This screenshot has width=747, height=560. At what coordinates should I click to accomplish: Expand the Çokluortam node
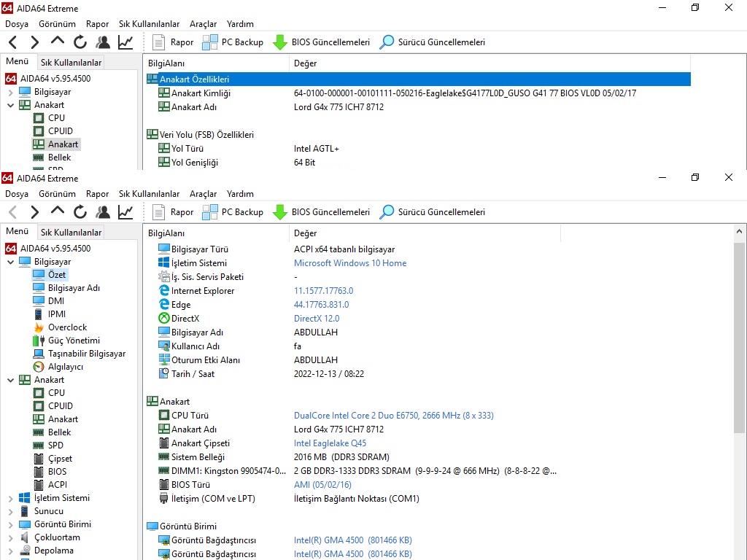pos(10,538)
